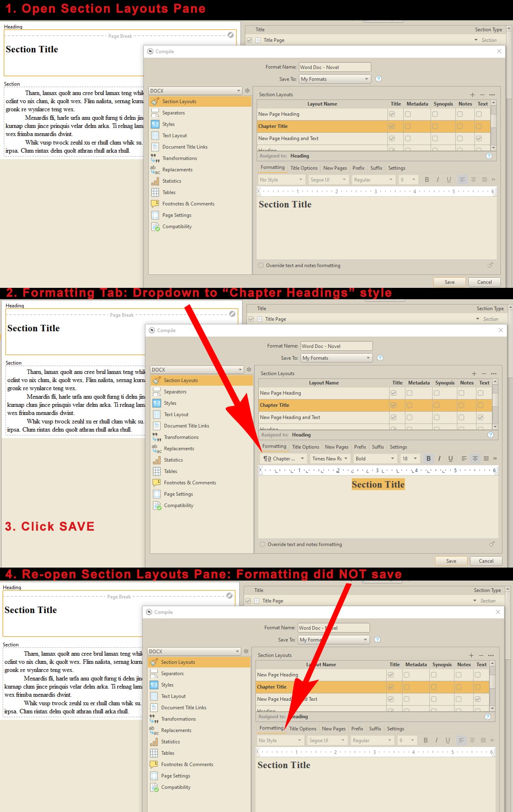513x812 pixels.
Task: Open the New Pages tab in the middle window
Action: tap(336, 447)
